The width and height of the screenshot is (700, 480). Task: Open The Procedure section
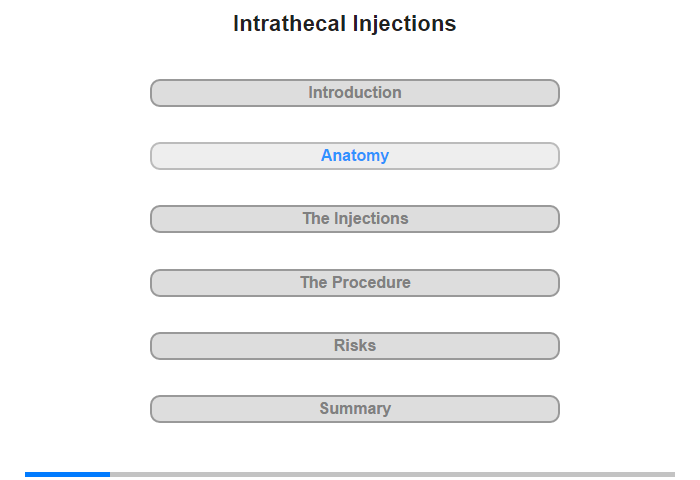[354, 283]
